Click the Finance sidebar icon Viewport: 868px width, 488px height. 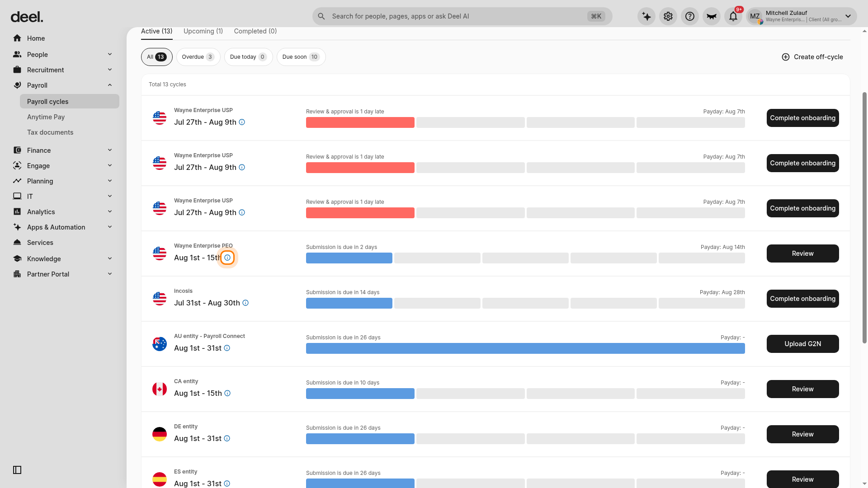coord(17,150)
